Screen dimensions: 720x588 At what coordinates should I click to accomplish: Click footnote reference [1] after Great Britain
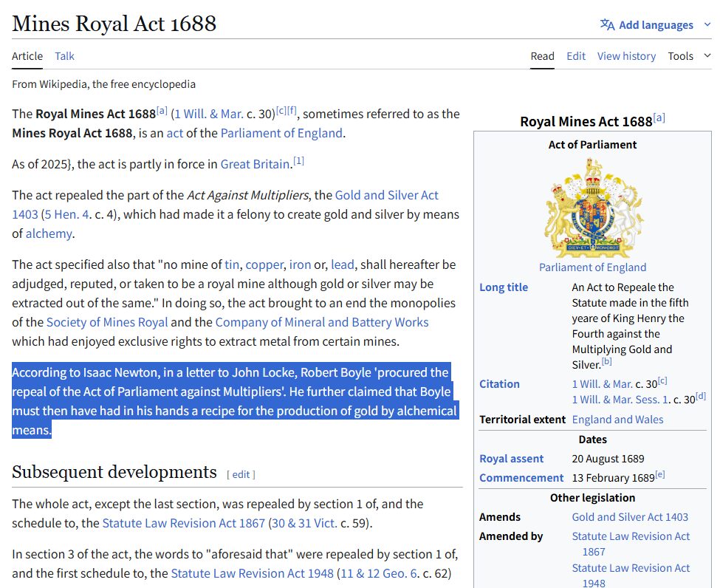tap(298, 161)
